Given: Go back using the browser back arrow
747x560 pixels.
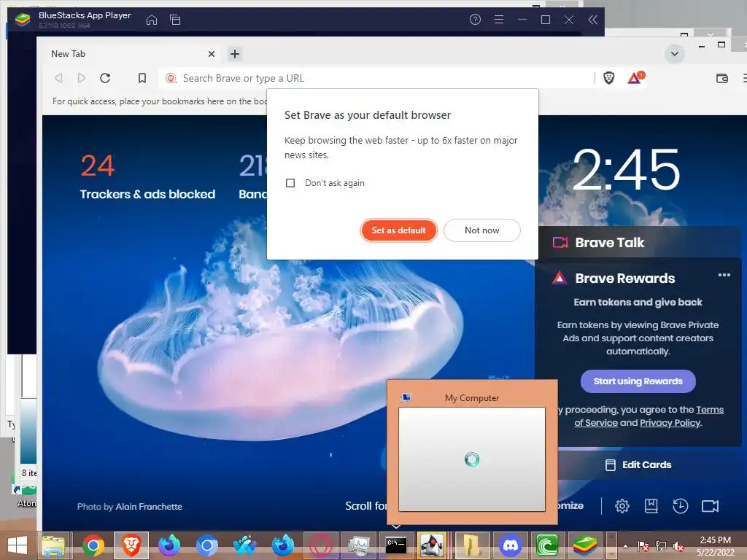Looking at the screenshot, I should tap(58, 78).
